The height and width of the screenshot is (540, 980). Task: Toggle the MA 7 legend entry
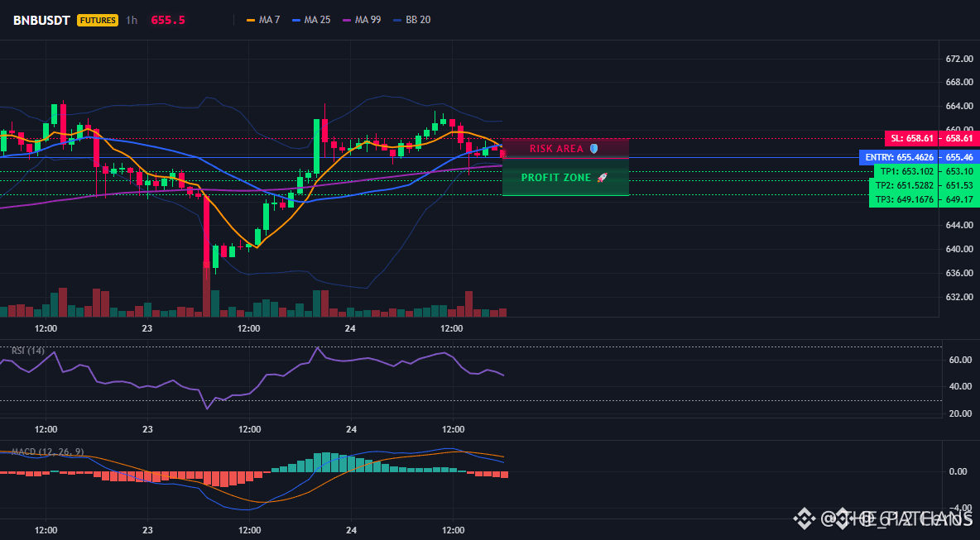[263, 20]
